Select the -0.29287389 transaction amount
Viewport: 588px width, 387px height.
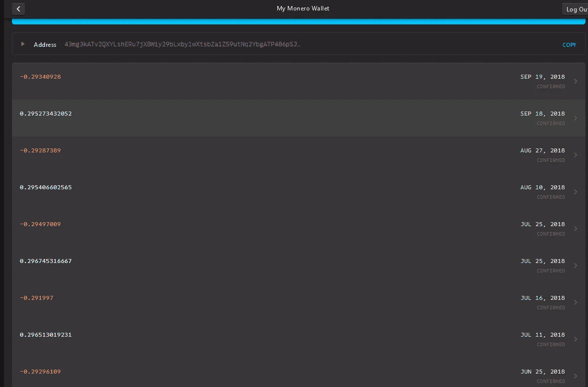tap(40, 150)
